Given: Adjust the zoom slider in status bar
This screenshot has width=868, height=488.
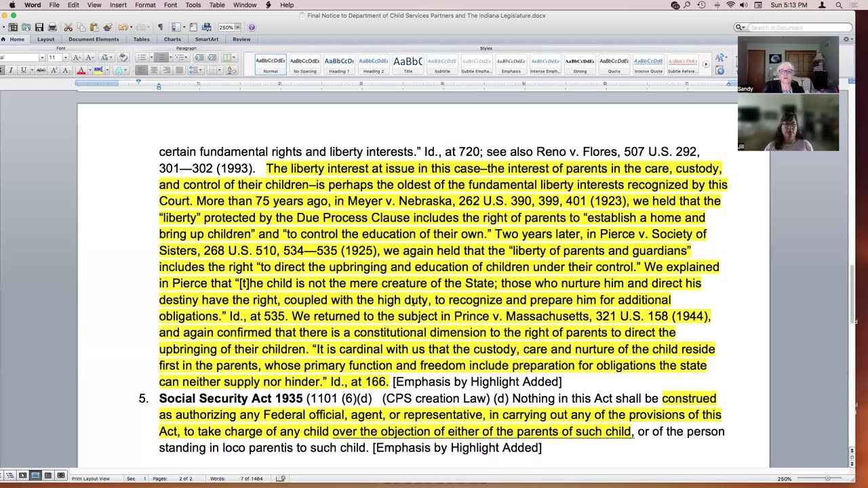Looking at the screenshot, I should coord(827,479).
